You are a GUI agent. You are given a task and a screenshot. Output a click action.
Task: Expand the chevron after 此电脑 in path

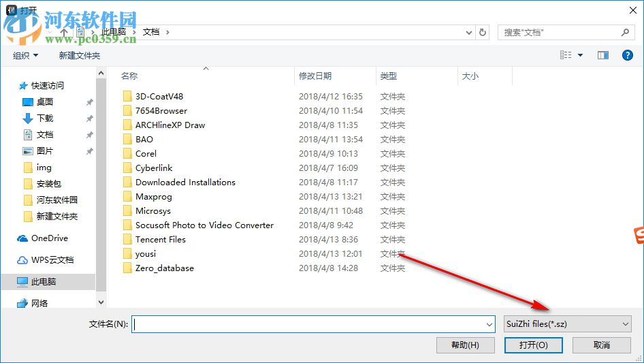coord(134,32)
